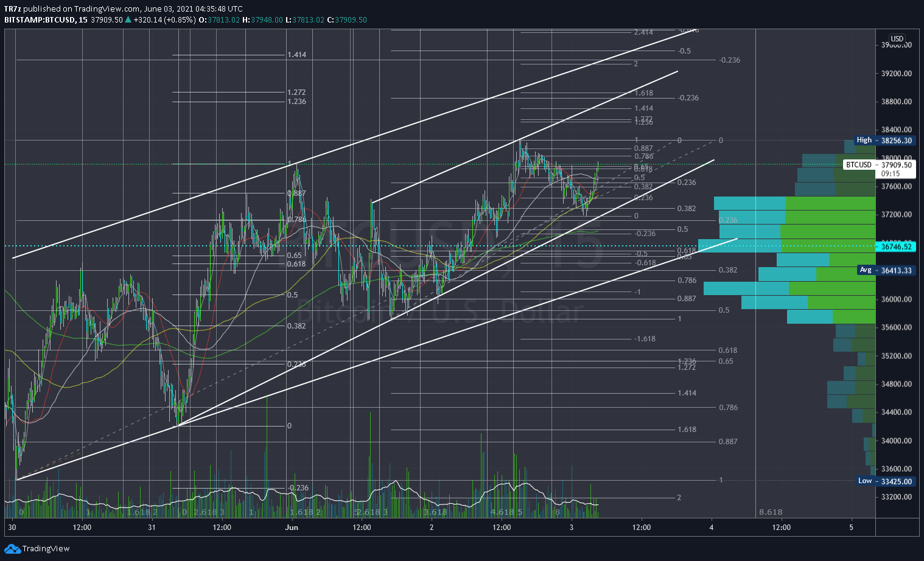Click the BTCUSD 37909.50 last price label

(880, 165)
